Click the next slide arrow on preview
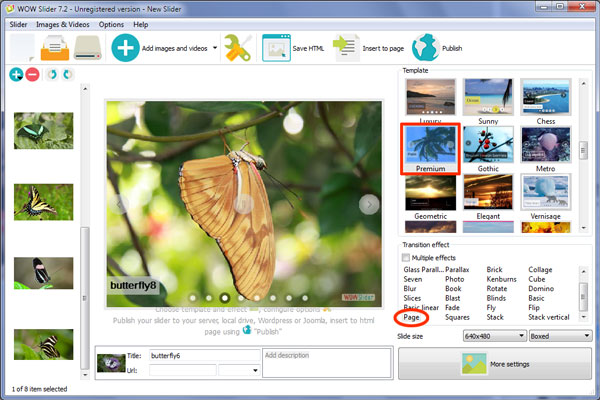 pos(369,204)
